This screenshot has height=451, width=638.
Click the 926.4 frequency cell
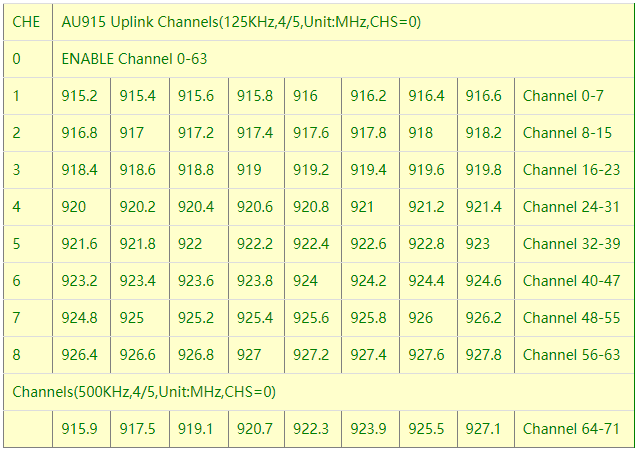[x=81, y=355]
